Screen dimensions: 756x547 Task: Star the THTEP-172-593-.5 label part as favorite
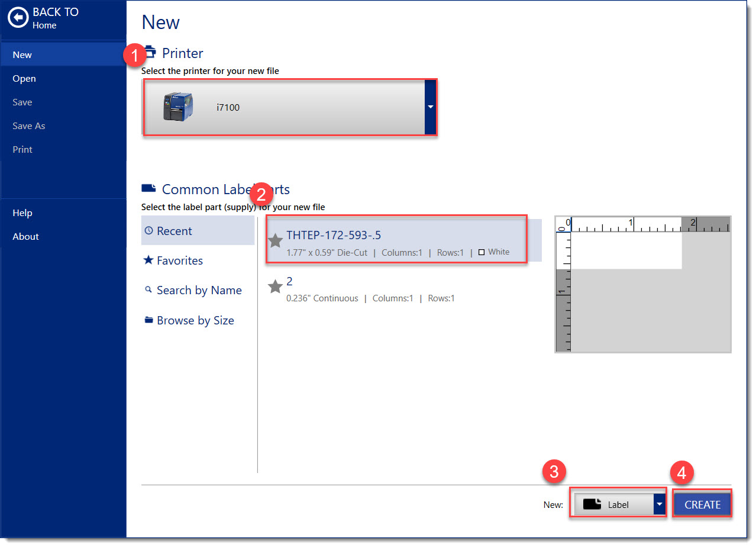point(275,240)
